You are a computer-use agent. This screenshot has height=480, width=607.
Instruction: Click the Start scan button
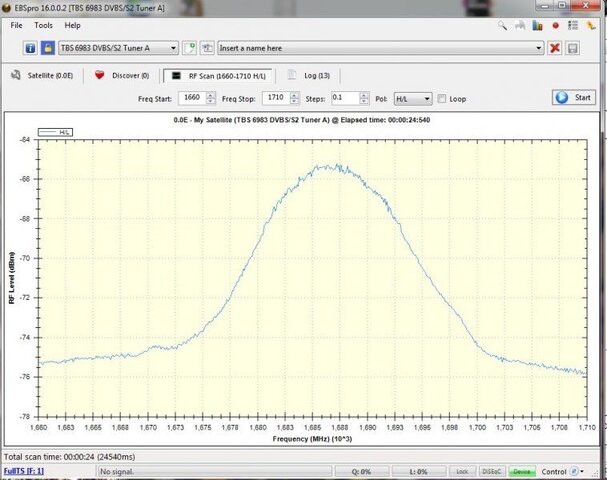tap(574, 98)
